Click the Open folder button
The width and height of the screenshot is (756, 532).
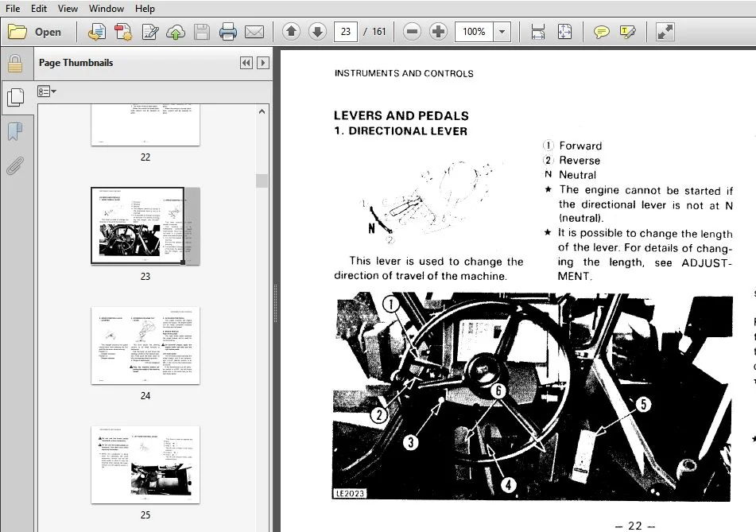point(35,32)
